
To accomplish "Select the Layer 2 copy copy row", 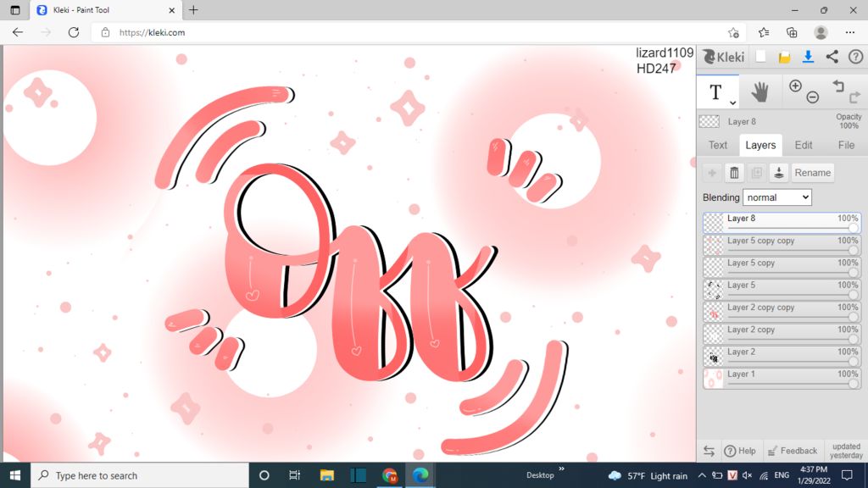I will coord(782,312).
